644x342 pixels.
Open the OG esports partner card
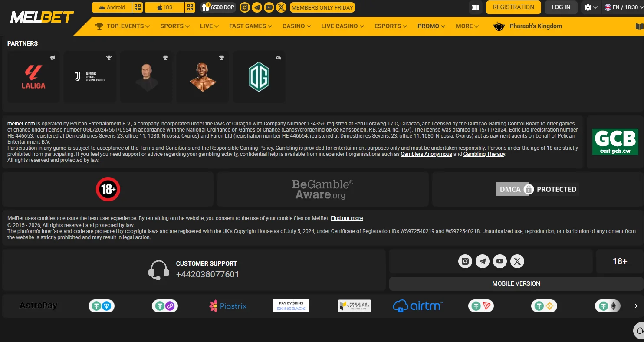pyautogui.click(x=259, y=77)
